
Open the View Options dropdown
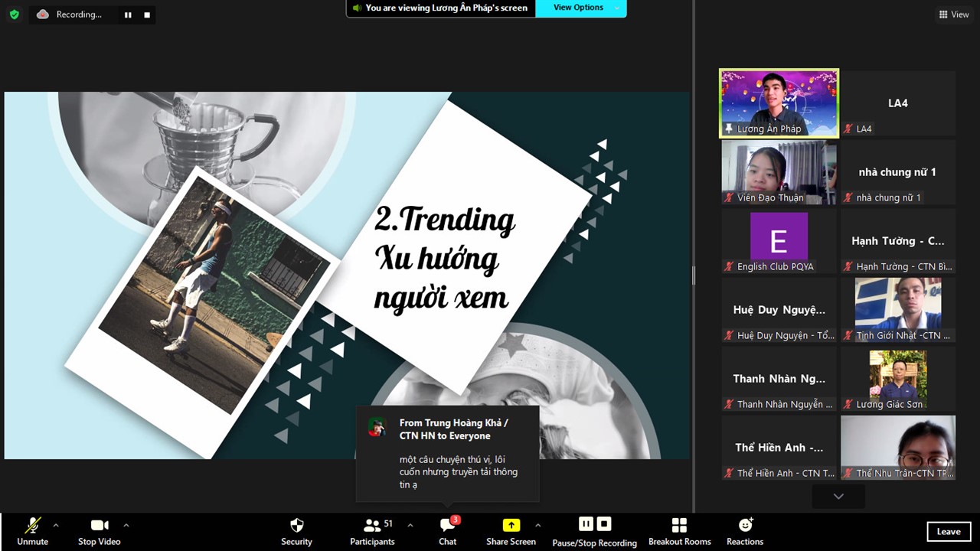pyautogui.click(x=580, y=8)
